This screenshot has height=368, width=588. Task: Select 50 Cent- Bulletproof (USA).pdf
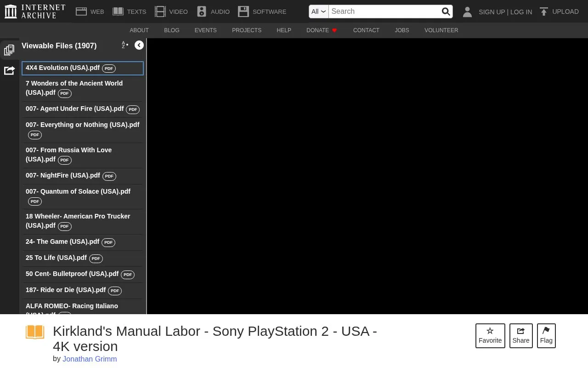[x=83, y=274]
